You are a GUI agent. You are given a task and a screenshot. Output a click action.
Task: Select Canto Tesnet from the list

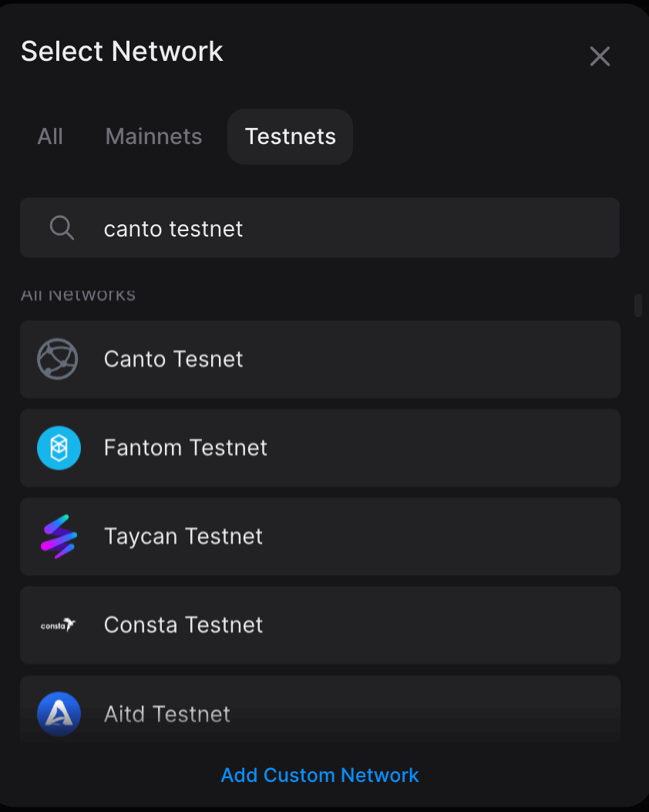click(x=320, y=359)
